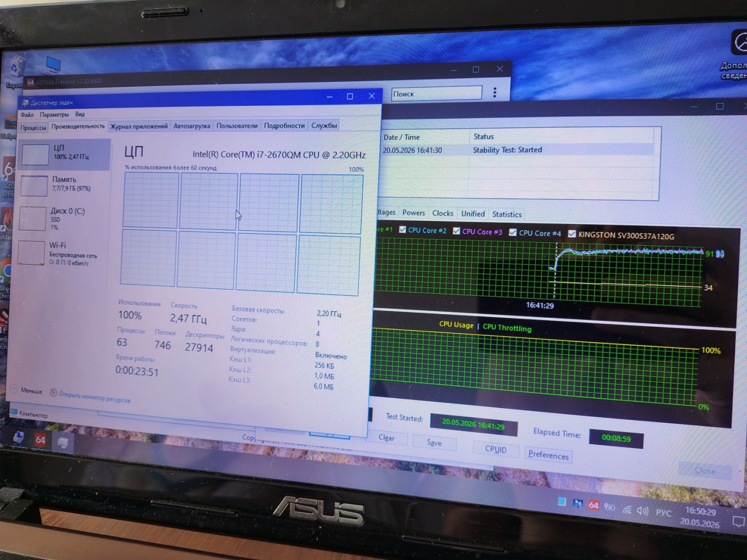Uncheck the CPU Core #3 checkbox
This screenshot has height=560, width=747.
click(x=457, y=231)
